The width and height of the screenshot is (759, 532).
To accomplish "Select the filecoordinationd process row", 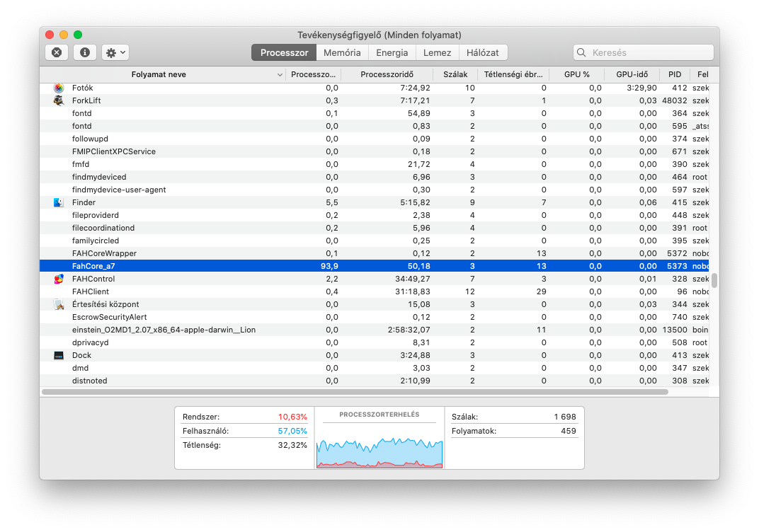I will click(374, 228).
